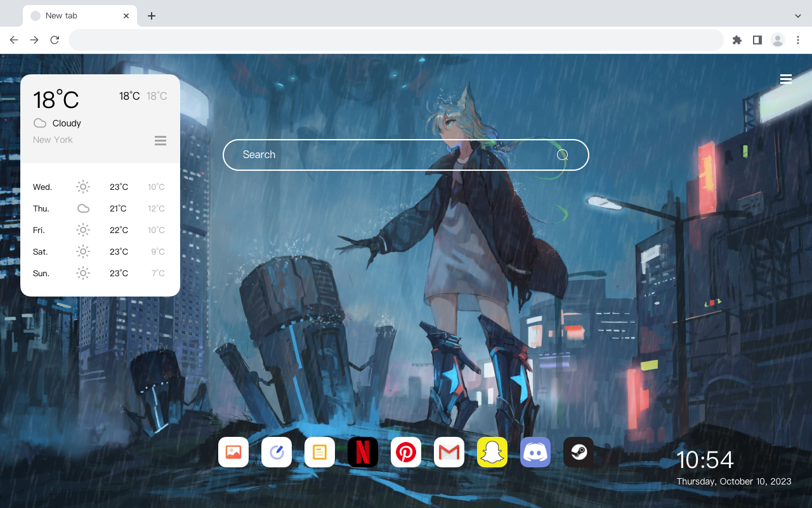Viewport: 812px width, 508px height.
Task: Launch the Netflix shortcut
Action: (x=363, y=452)
